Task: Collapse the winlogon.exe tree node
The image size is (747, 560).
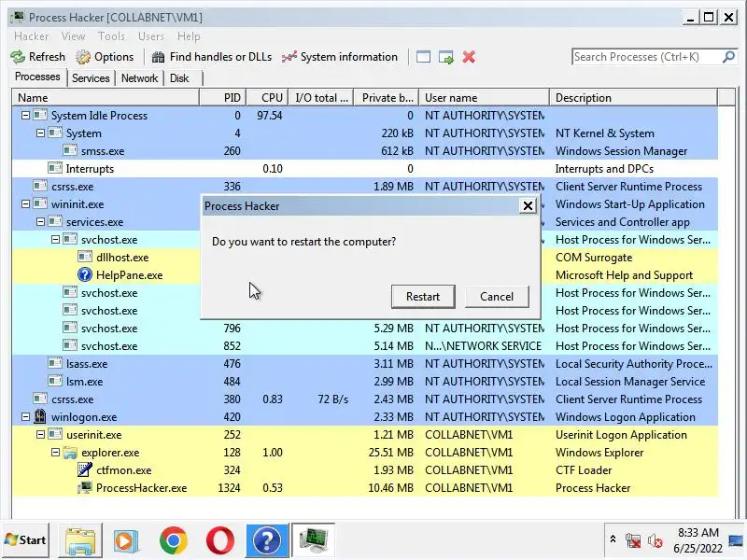Action: (25, 416)
